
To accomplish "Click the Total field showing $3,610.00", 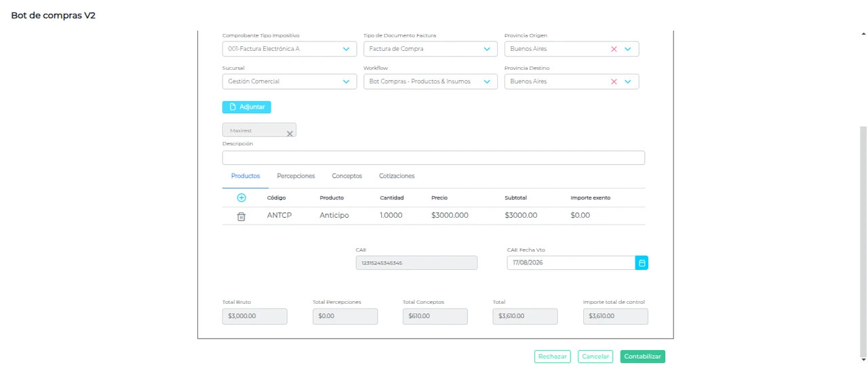I will click(x=526, y=316).
